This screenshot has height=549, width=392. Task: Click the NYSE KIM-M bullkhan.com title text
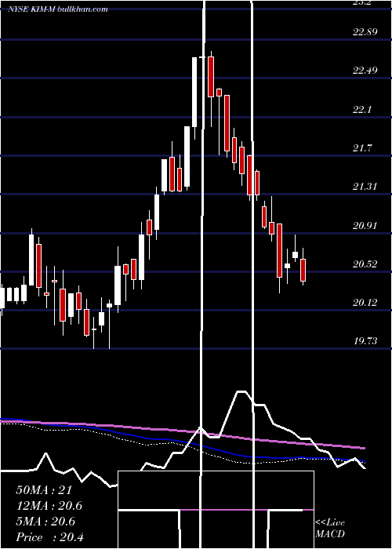pos(58,9)
